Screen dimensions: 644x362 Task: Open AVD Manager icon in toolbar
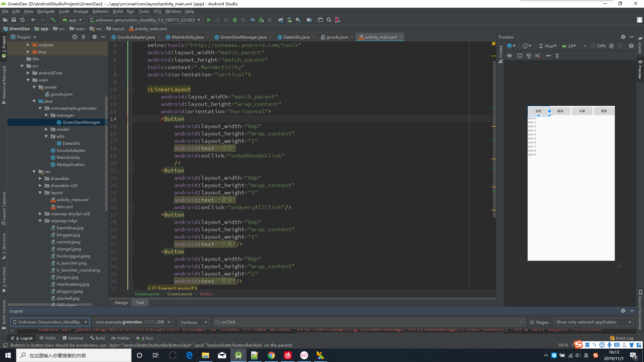[x=289, y=20]
